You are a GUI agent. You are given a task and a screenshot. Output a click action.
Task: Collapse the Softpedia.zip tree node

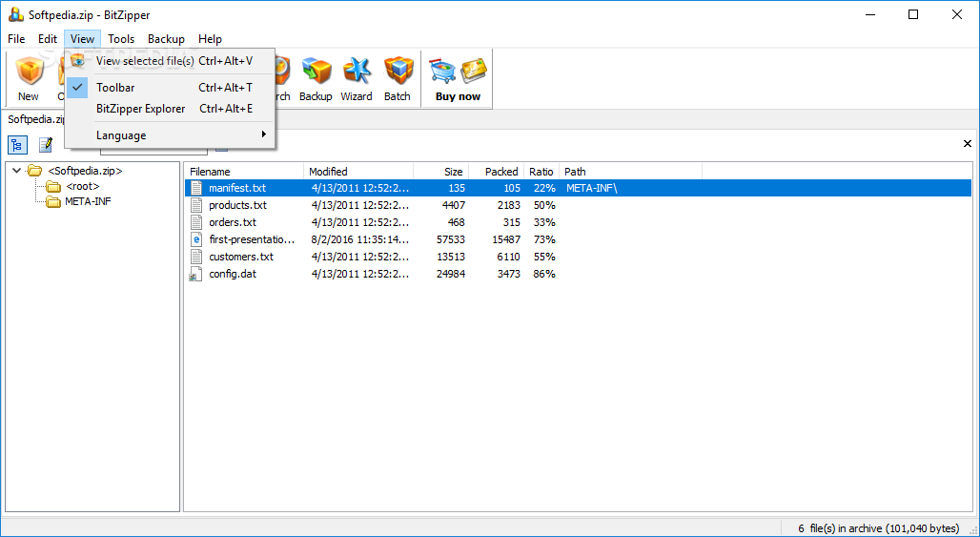16,170
